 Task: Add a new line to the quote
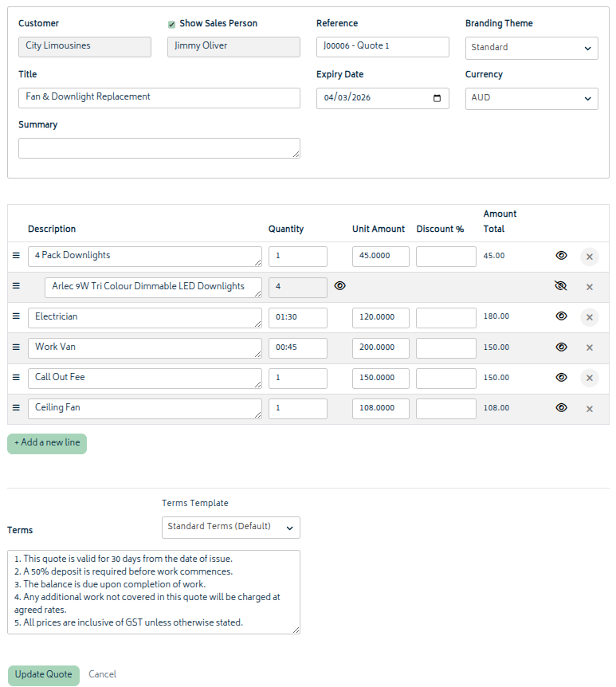click(47, 443)
